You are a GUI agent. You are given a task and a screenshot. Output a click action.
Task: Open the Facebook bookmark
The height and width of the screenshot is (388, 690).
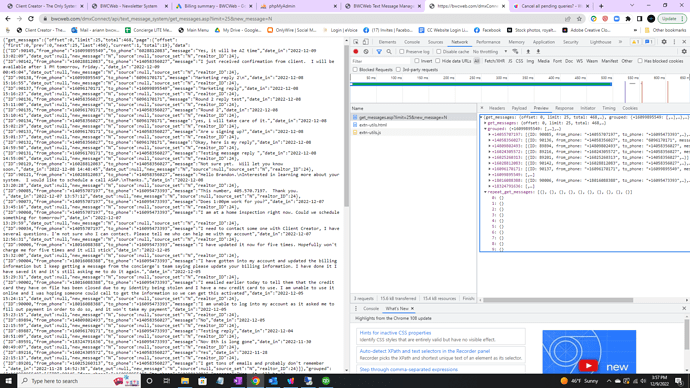[x=487, y=30]
